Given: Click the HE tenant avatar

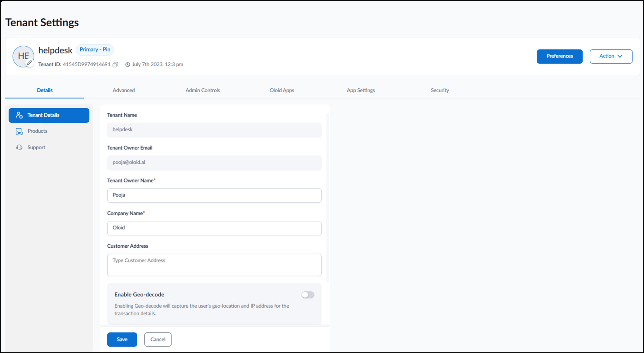Looking at the screenshot, I should pos(23,56).
